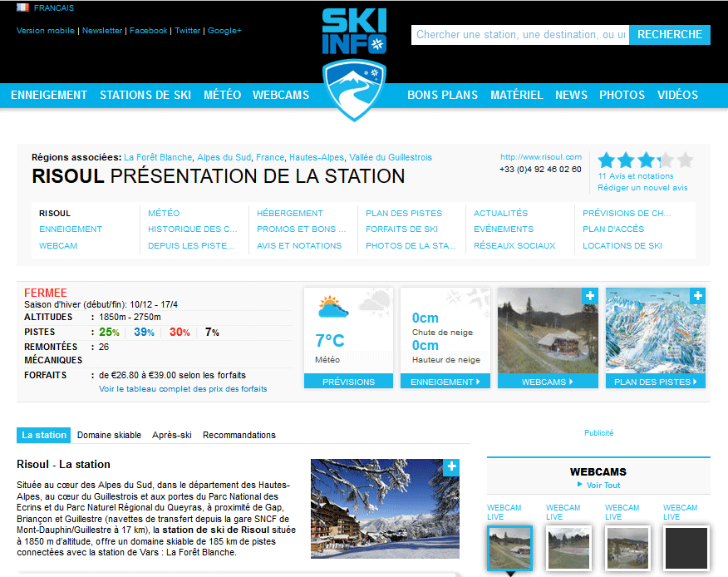Open the Vidéos menu
This screenshot has height=577, width=728.
click(x=677, y=95)
